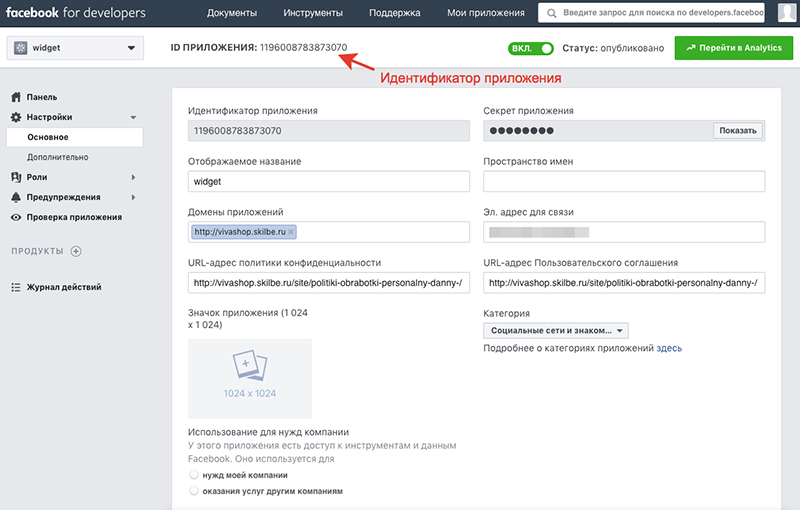Select the 'нужд моей компании' radio option
The width and height of the screenshot is (800, 510).
click(194, 475)
